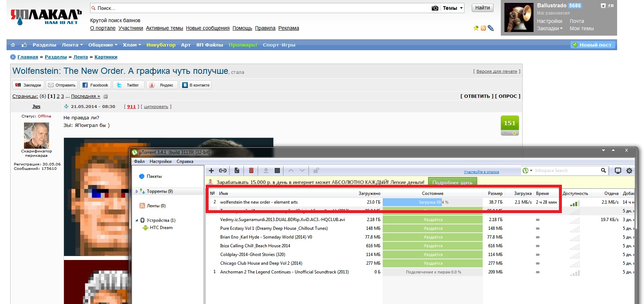The height and width of the screenshot is (304, 644).
Task: Click the unlock bundle icon in toolbar
Action: click(x=316, y=170)
